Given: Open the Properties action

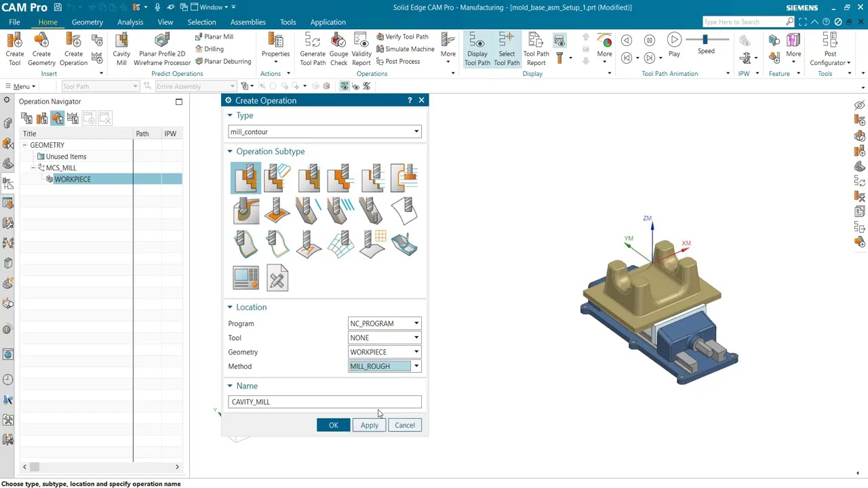Looking at the screenshot, I should pos(275,49).
